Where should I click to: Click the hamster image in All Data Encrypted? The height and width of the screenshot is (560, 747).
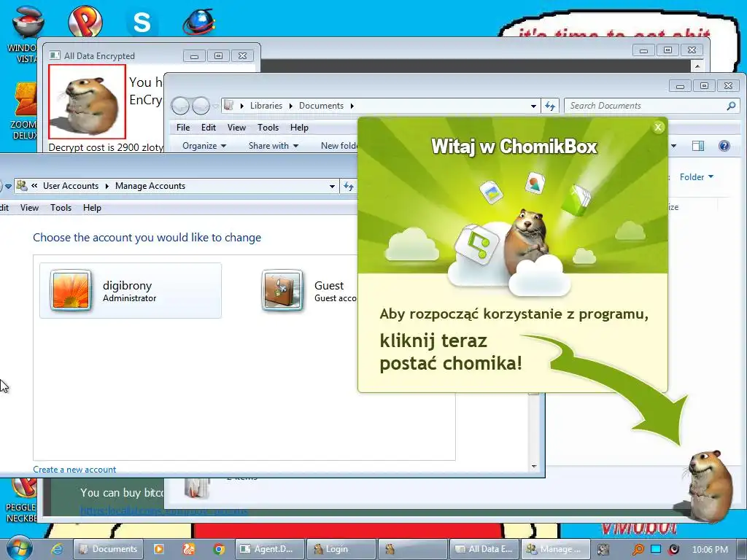click(x=87, y=101)
